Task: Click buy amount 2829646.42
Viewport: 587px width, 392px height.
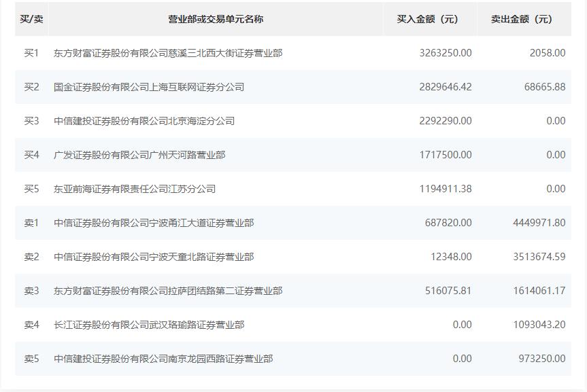Action: 446,87
